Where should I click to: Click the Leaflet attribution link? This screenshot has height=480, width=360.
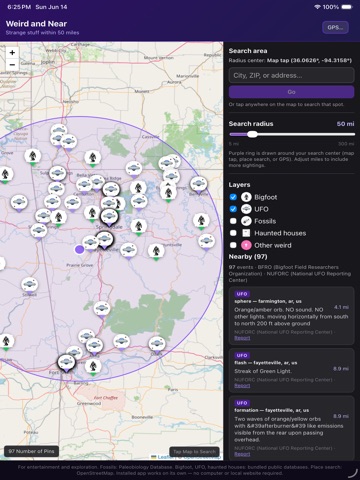click(x=165, y=457)
